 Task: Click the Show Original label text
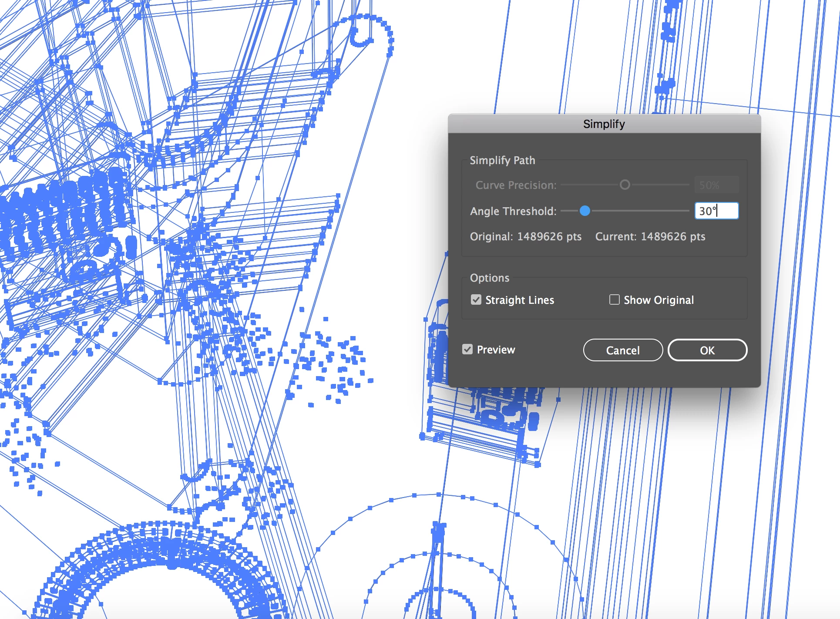(x=658, y=300)
